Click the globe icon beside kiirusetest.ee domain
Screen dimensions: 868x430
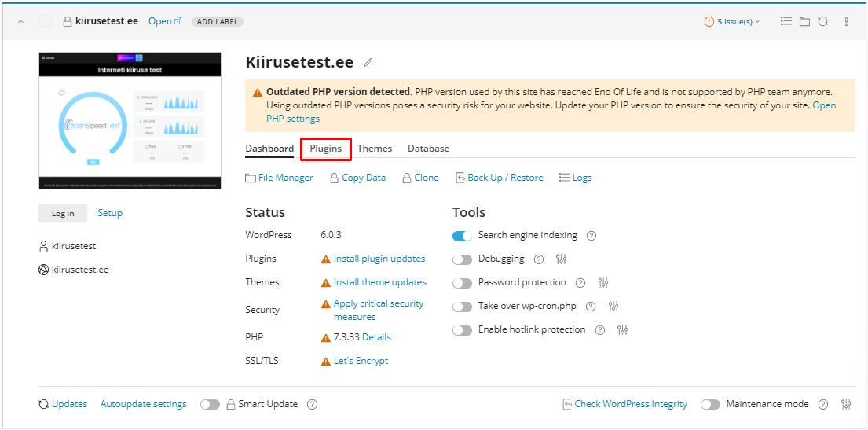pyautogui.click(x=43, y=270)
